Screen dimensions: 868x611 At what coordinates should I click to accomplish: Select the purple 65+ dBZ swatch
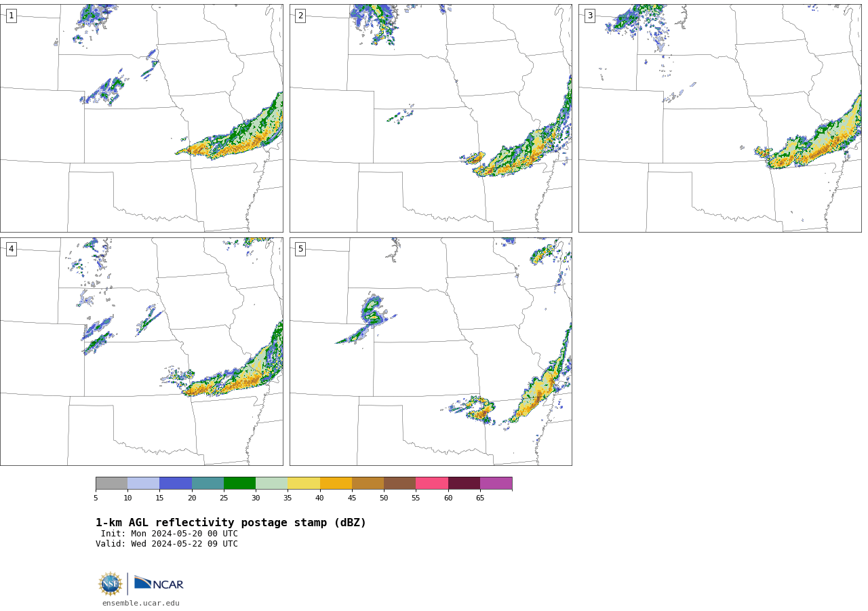click(x=496, y=483)
